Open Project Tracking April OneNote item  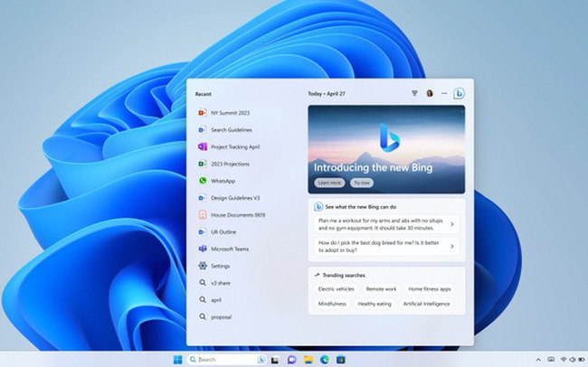[233, 146]
